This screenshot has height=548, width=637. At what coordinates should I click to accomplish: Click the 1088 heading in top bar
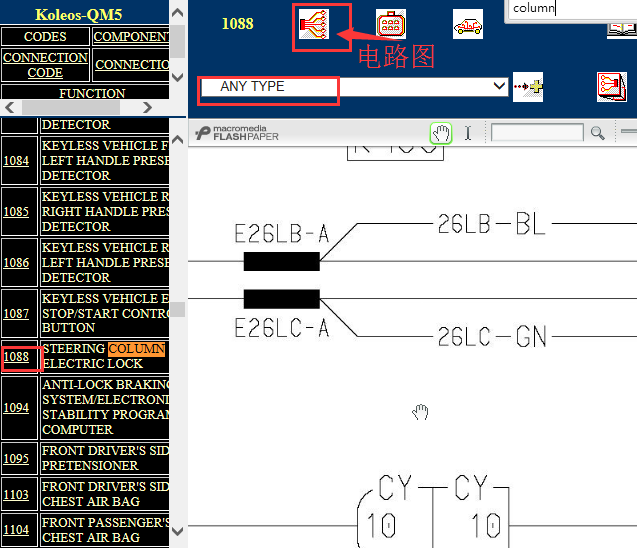click(x=237, y=24)
